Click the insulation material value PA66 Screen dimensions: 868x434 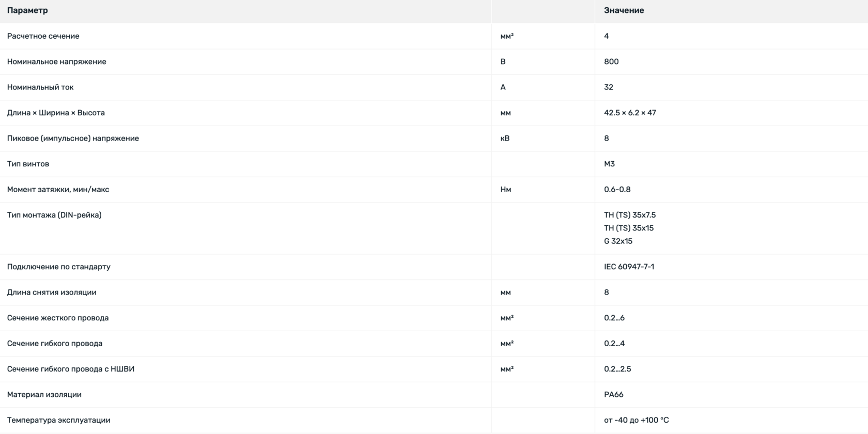point(613,395)
